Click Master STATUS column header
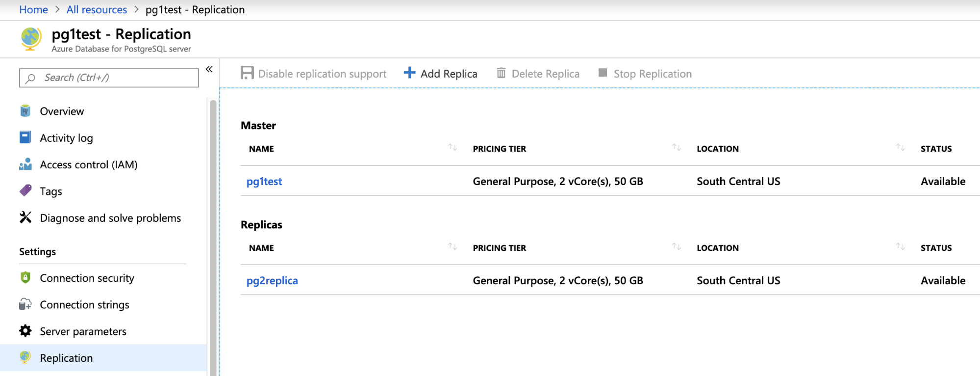The image size is (980, 376). coord(936,149)
